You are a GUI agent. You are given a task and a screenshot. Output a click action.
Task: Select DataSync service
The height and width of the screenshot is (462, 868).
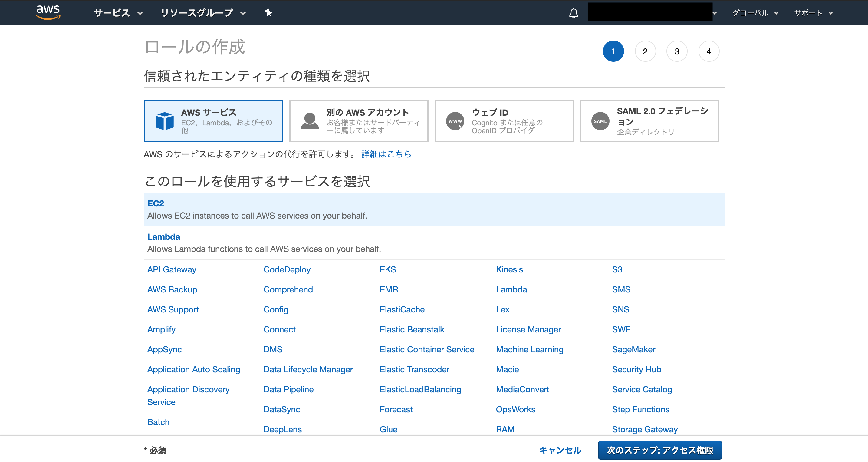[282, 409]
